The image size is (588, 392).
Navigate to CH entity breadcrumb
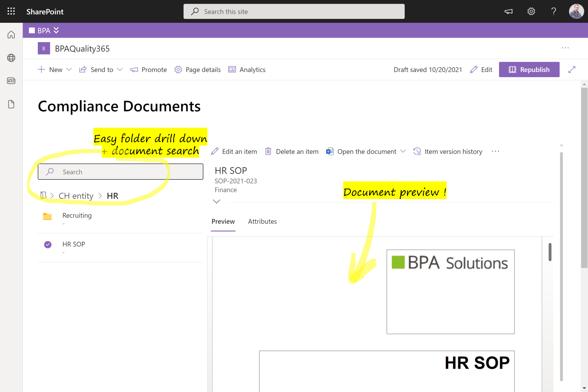76,196
